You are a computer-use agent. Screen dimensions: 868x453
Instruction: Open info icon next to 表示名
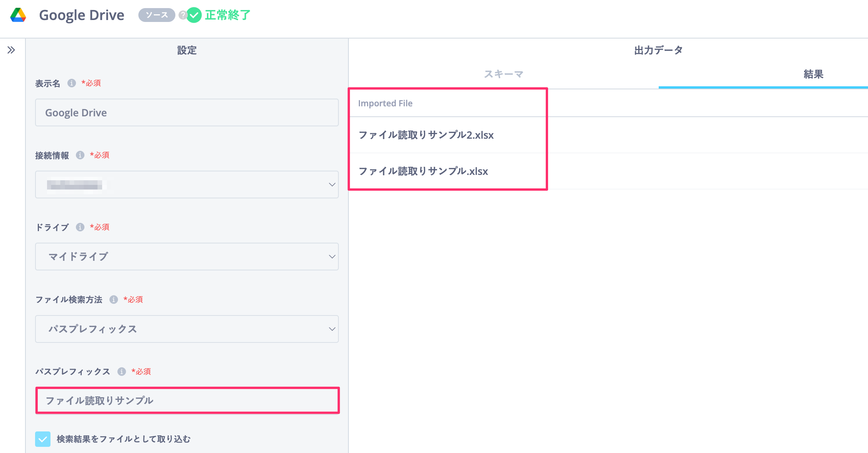tap(72, 83)
